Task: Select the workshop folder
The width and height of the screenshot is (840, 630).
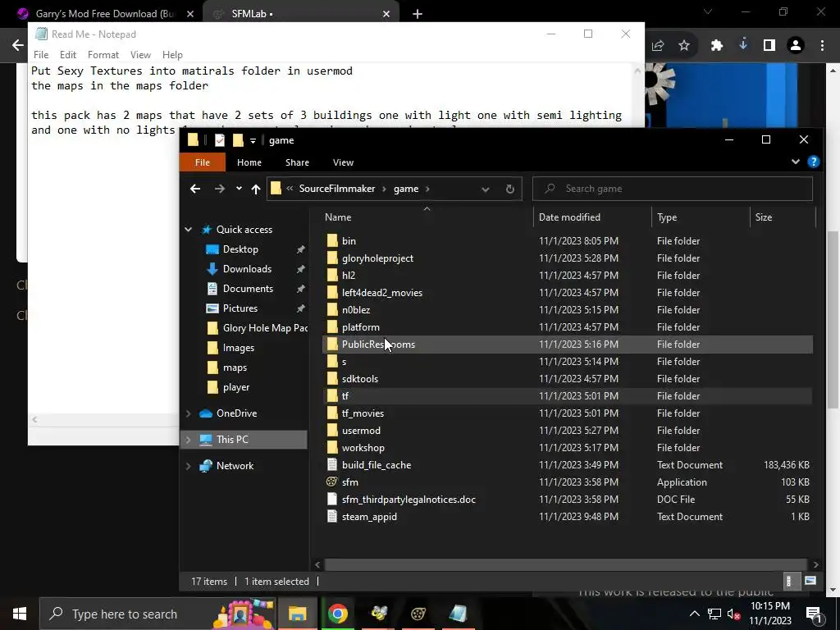Action: (363, 447)
